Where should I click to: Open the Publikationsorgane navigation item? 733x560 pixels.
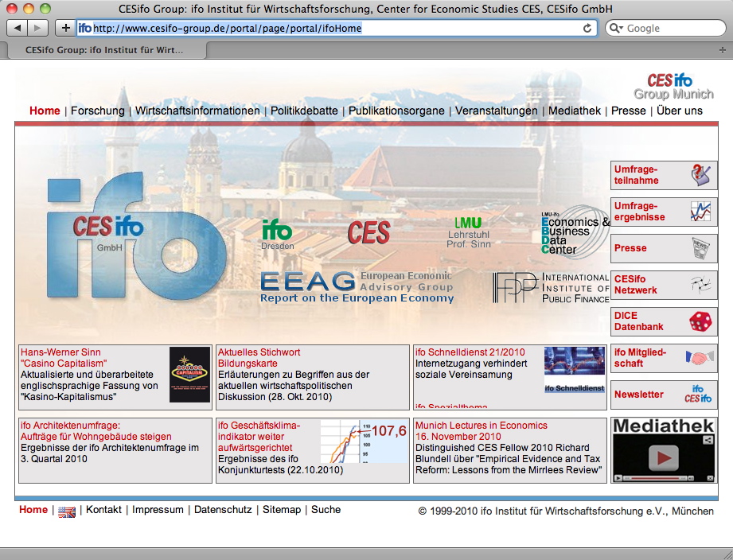point(396,111)
